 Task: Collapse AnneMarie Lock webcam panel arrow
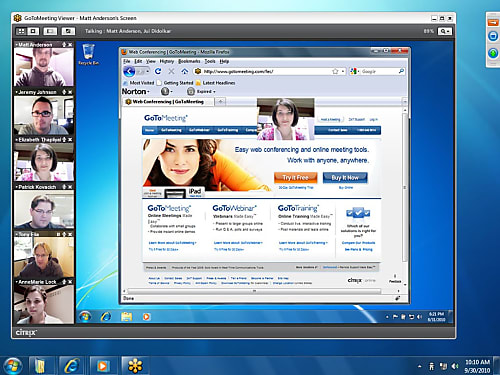(16, 282)
